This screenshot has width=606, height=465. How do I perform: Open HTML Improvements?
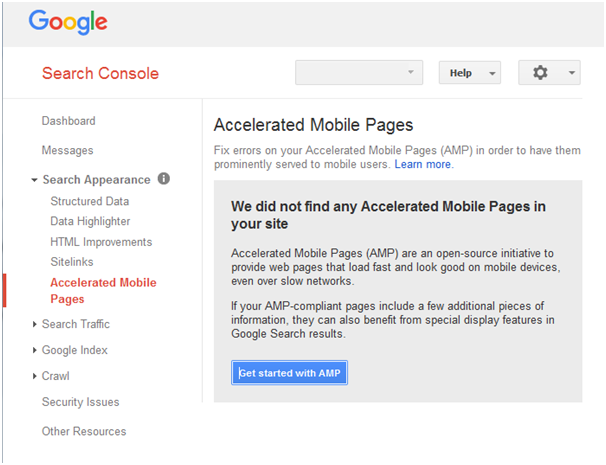tap(101, 242)
